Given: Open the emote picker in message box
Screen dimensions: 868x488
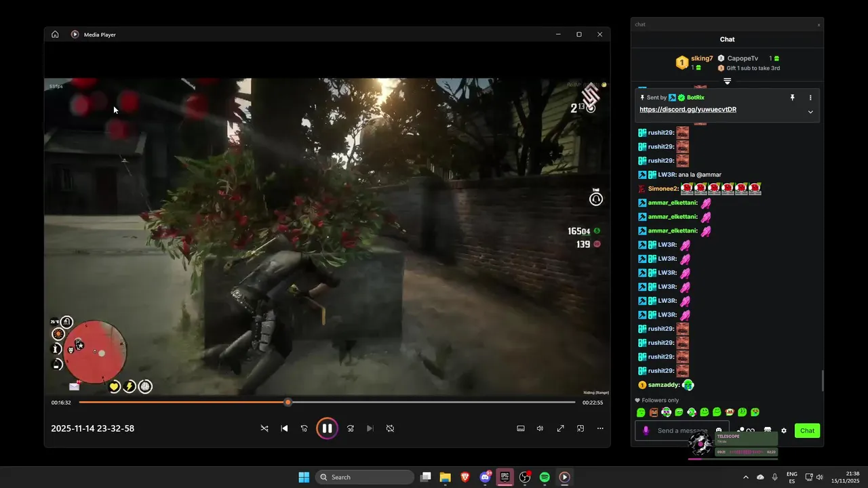Looking at the screenshot, I should pyautogui.click(x=719, y=430).
